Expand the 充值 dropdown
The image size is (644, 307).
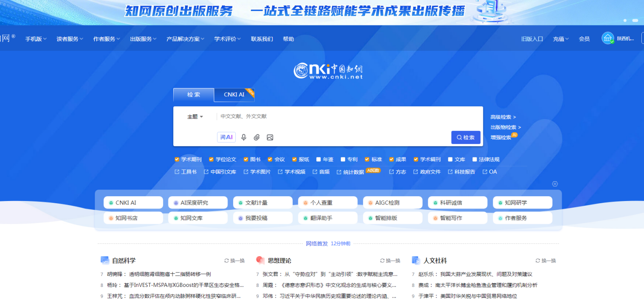(561, 39)
